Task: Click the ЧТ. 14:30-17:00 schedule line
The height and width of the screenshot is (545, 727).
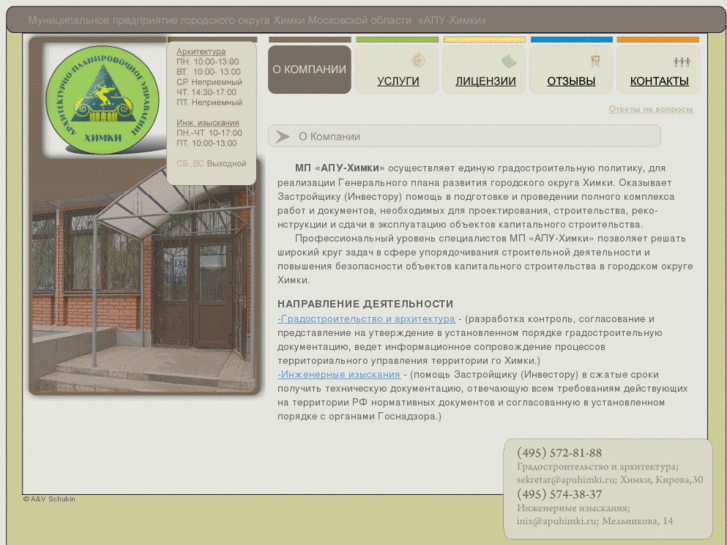Action: [x=206, y=92]
